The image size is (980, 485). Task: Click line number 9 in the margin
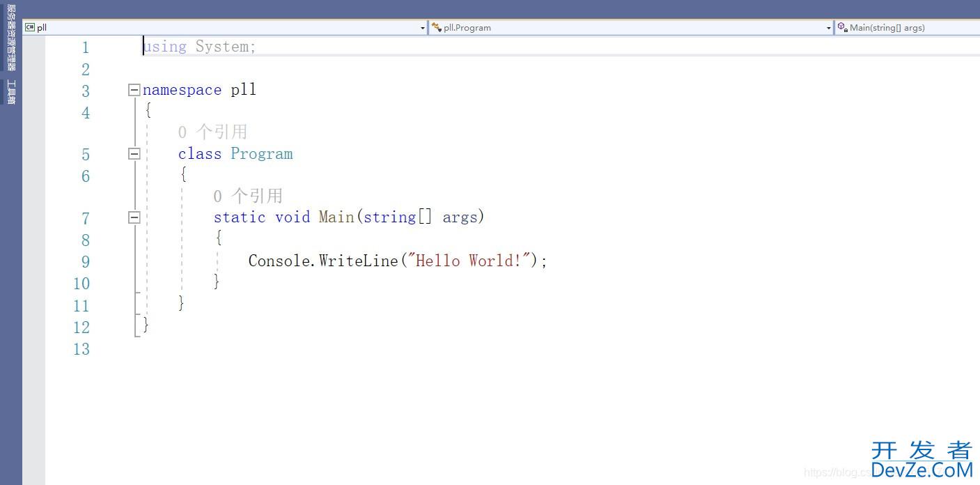coord(86,262)
